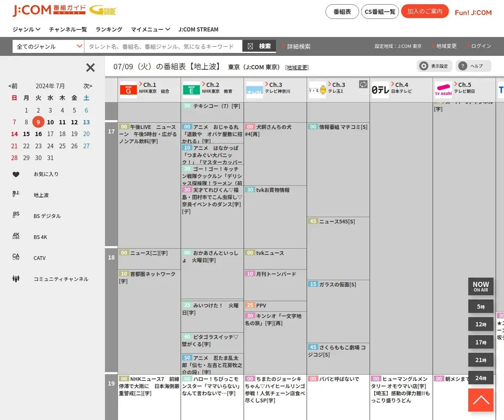Open J:COM STREAM in the navigation
Screen dimensions: 504x420
pyautogui.click(x=198, y=29)
